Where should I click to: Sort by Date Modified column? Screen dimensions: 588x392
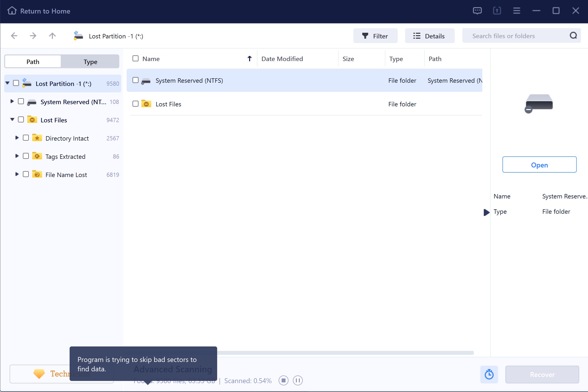[282, 59]
